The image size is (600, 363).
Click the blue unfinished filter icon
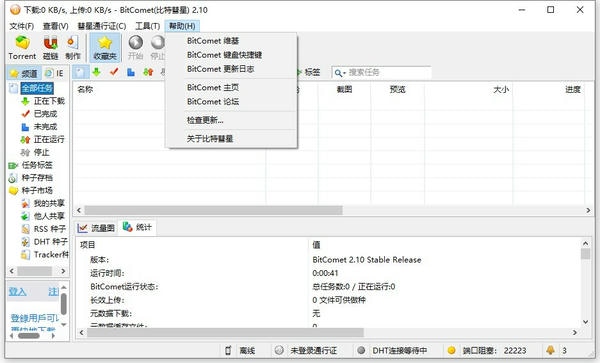coord(131,72)
